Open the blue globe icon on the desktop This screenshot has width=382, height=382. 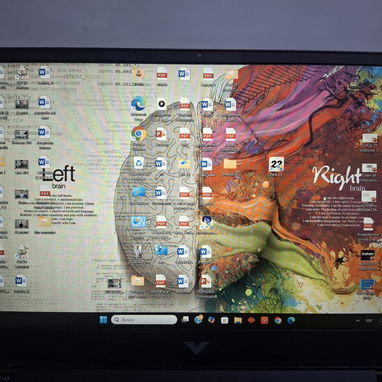click(161, 250)
